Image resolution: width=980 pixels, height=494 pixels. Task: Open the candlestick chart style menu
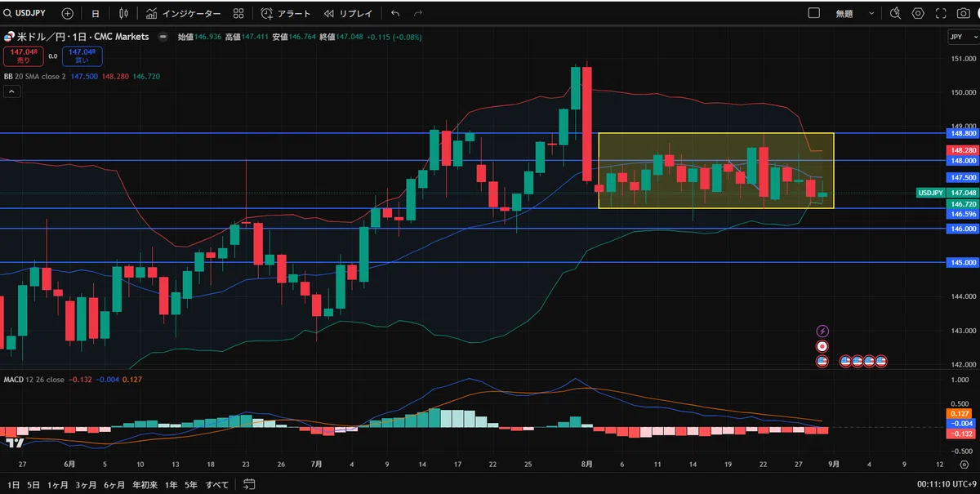123,13
